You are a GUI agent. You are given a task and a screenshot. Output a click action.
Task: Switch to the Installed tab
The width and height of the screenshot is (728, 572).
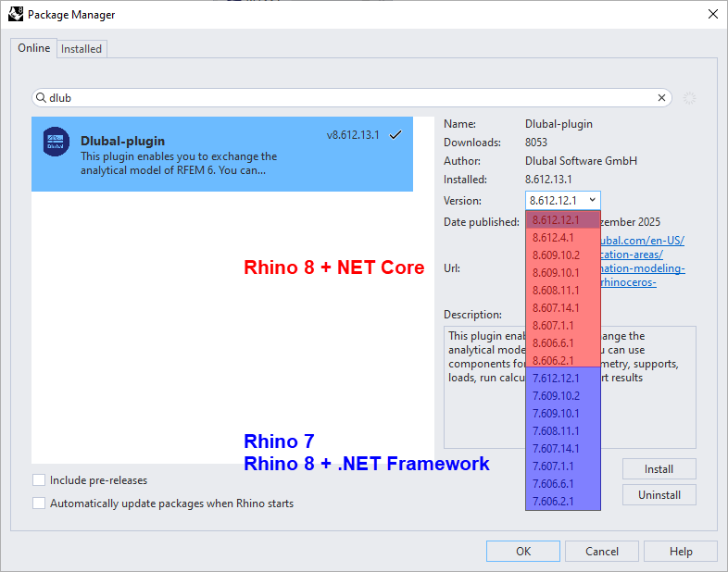coord(82,49)
